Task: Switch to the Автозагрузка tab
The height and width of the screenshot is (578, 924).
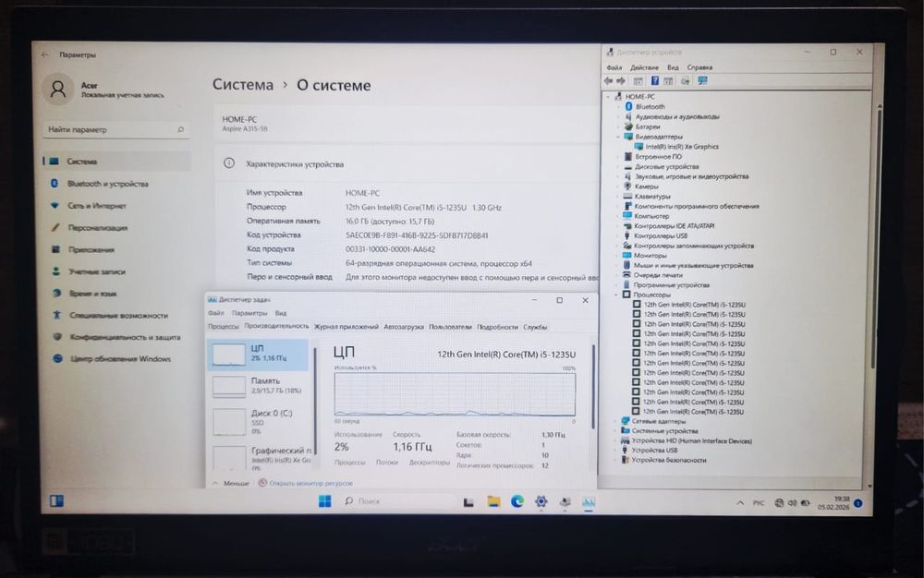Action: click(x=404, y=327)
